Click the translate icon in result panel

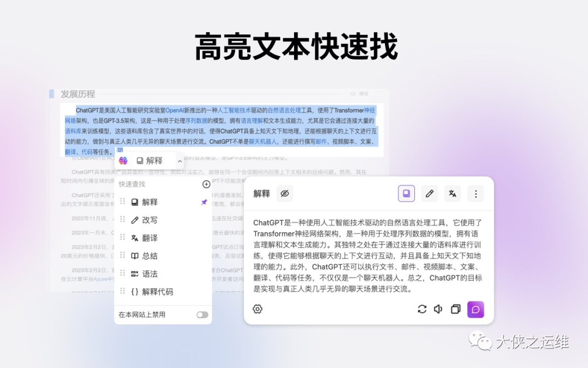pos(452,194)
